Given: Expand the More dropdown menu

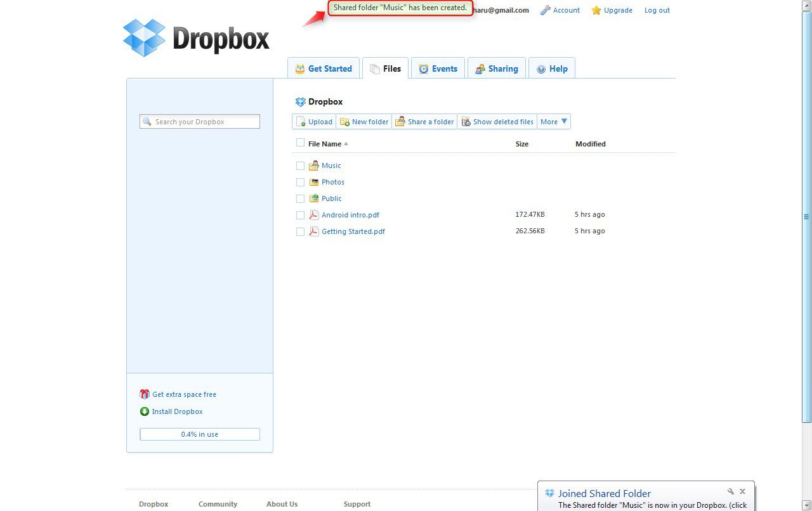Looking at the screenshot, I should click(554, 122).
